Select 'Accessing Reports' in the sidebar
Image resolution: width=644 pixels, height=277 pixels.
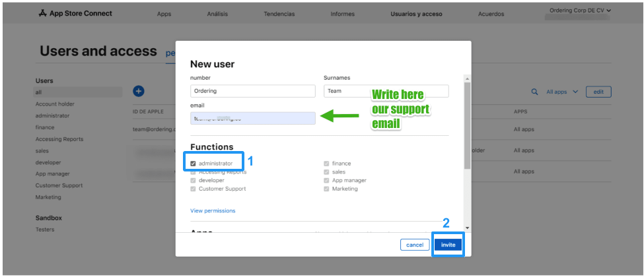coord(59,139)
